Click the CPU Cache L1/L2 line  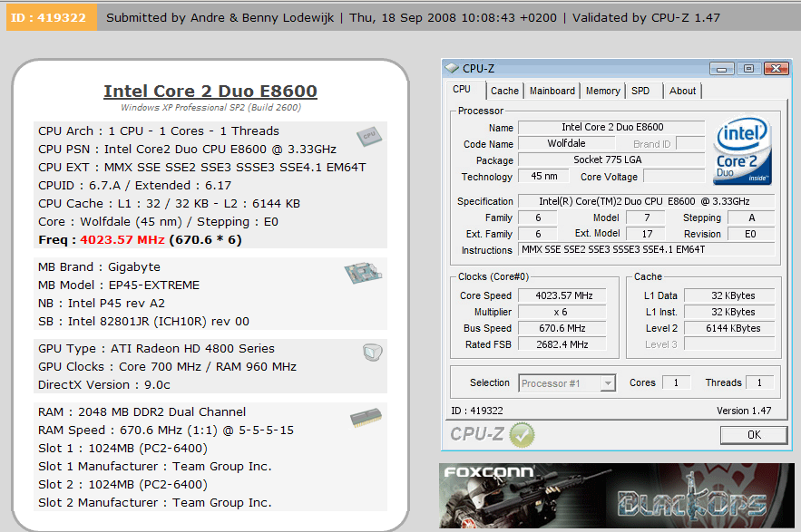click(169, 204)
